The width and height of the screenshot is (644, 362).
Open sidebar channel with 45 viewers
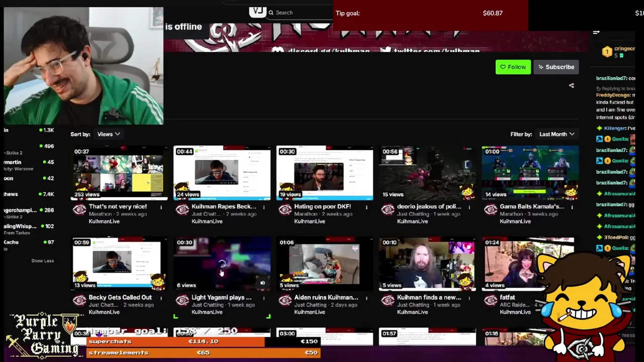(x=29, y=165)
